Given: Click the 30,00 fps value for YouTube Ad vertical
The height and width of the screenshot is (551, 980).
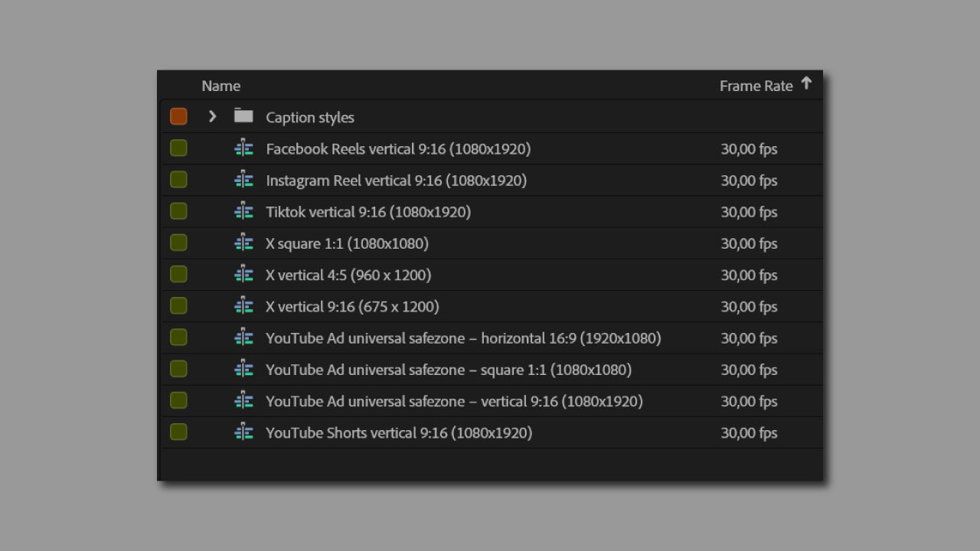Looking at the screenshot, I should click(749, 401).
